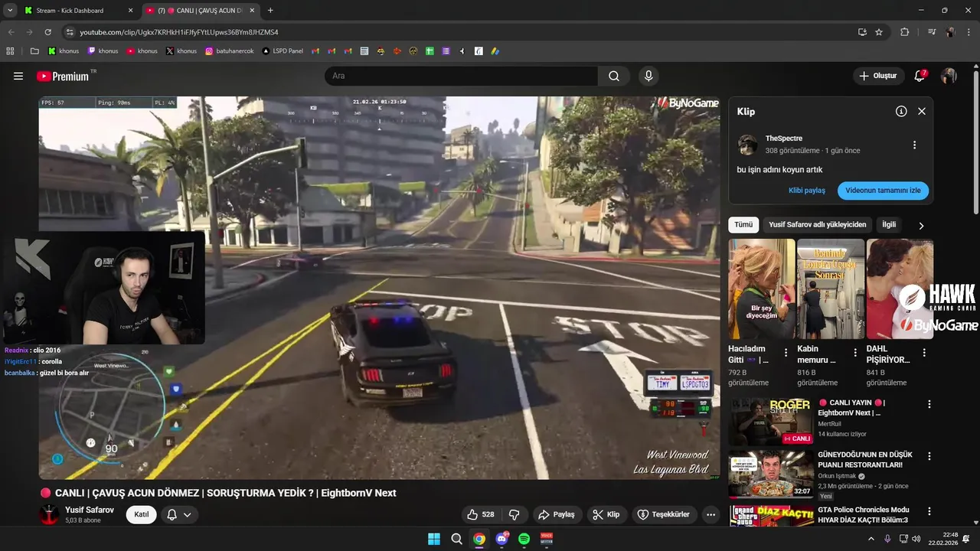Image resolution: width=980 pixels, height=551 pixels.
Task: Open a new browser tab
Action: coord(270,11)
